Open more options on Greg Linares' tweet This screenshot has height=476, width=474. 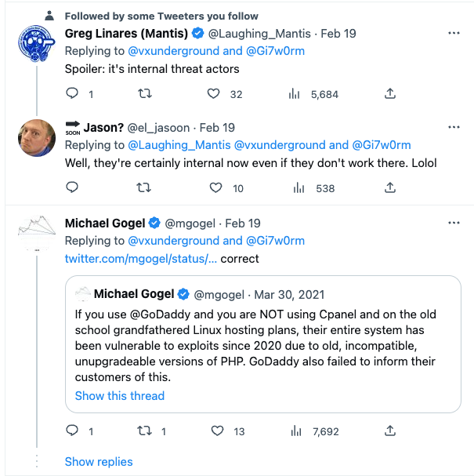click(x=453, y=34)
